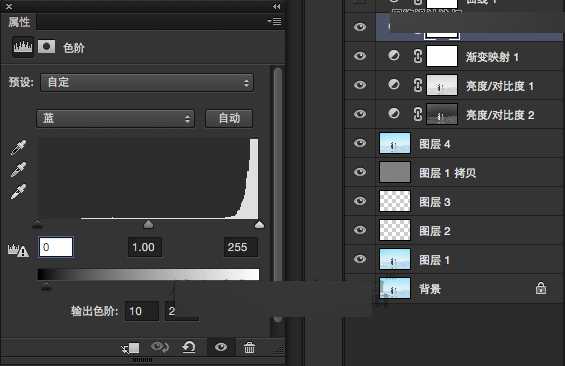This screenshot has height=366, width=565.
Task: Click the shadow input level field
Action: pyautogui.click(x=56, y=247)
